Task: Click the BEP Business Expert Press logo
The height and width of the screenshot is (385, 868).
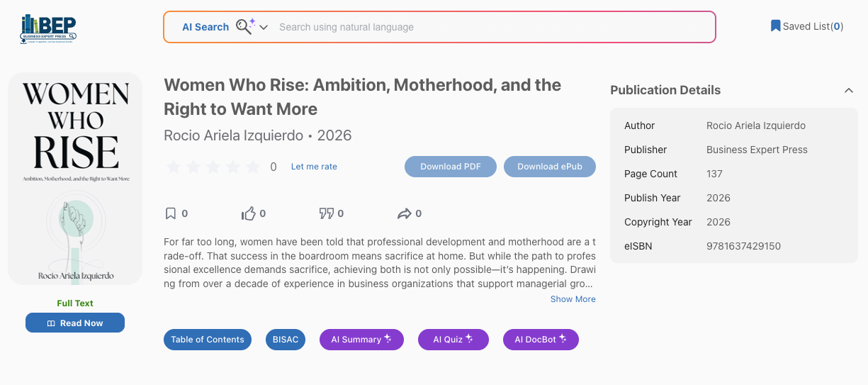Action: 48,28
